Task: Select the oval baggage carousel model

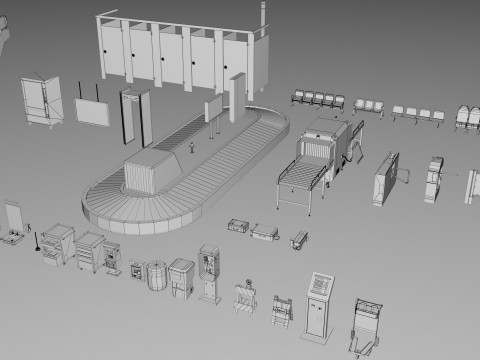Action: (186, 170)
